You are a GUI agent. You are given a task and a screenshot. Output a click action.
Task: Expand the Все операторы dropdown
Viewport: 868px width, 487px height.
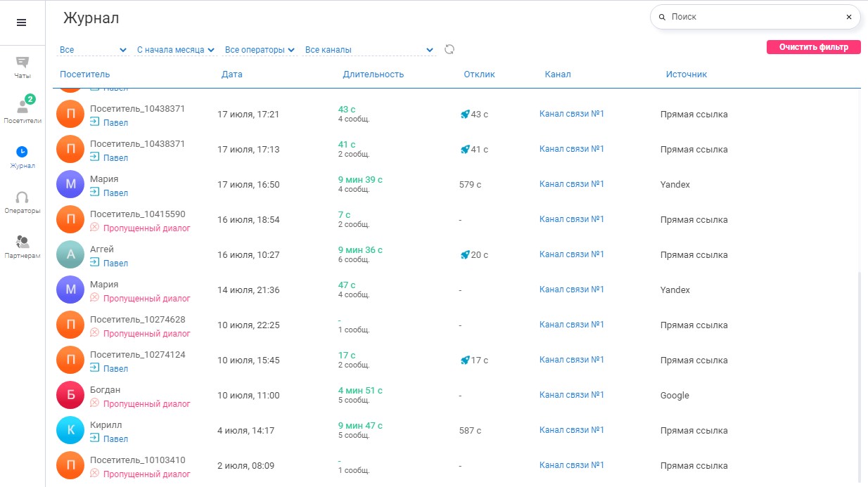[x=259, y=50]
